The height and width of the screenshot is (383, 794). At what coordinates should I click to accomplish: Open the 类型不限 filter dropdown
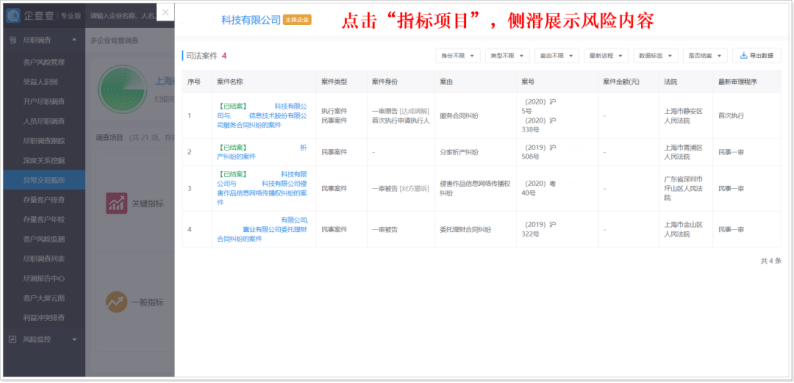click(x=507, y=56)
